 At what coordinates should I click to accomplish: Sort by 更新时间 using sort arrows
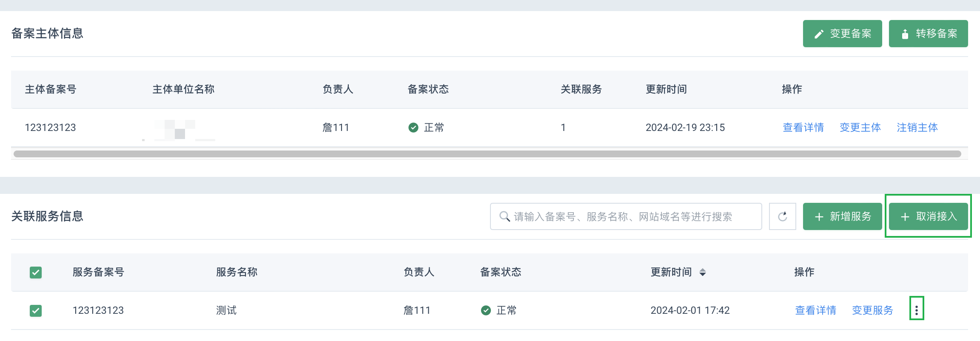pyautogui.click(x=703, y=272)
